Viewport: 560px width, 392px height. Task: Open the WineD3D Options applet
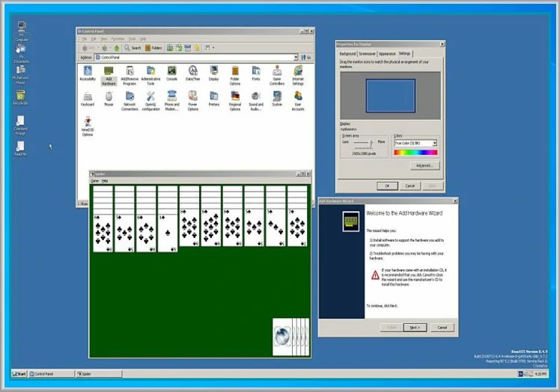click(88, 126)
